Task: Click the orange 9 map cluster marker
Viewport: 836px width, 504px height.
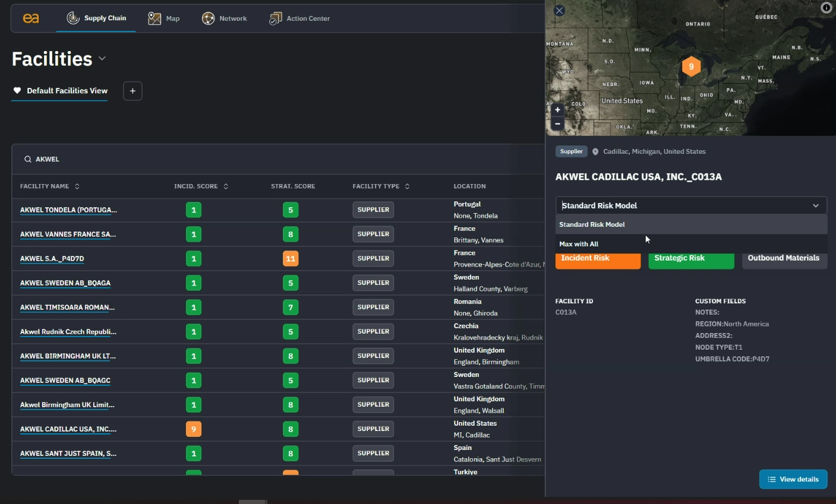Action: point(691,66)
